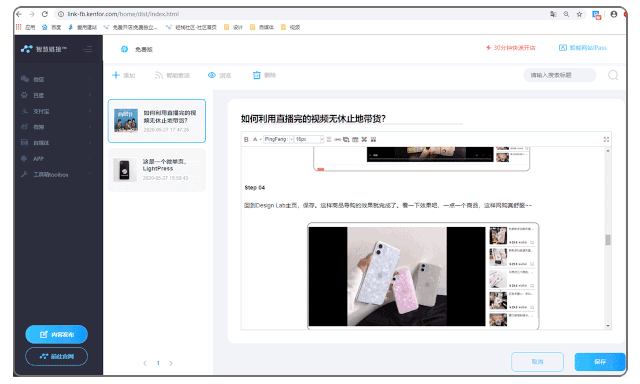
Task: Open the PingFang font family dropdown
Action: click(278, 140)
